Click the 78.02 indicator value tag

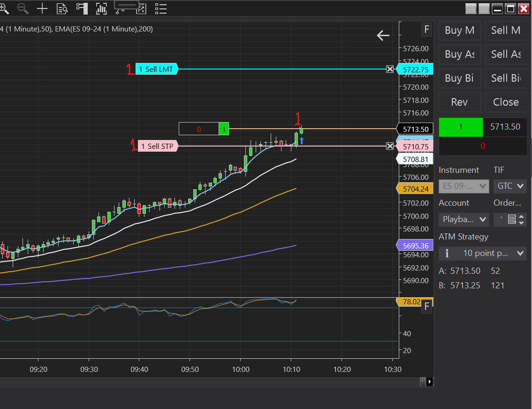(x=410, y=301)
